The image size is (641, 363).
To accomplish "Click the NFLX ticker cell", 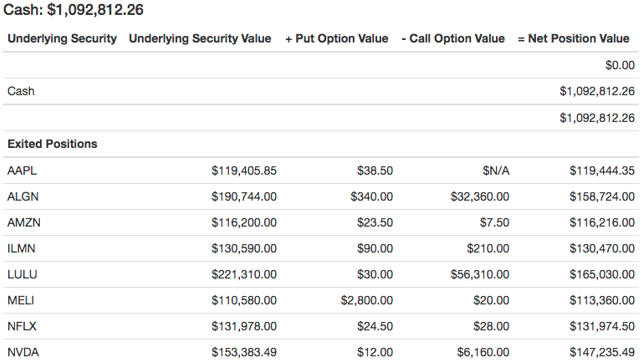I will pyautogui.click(x=22, y=326).
